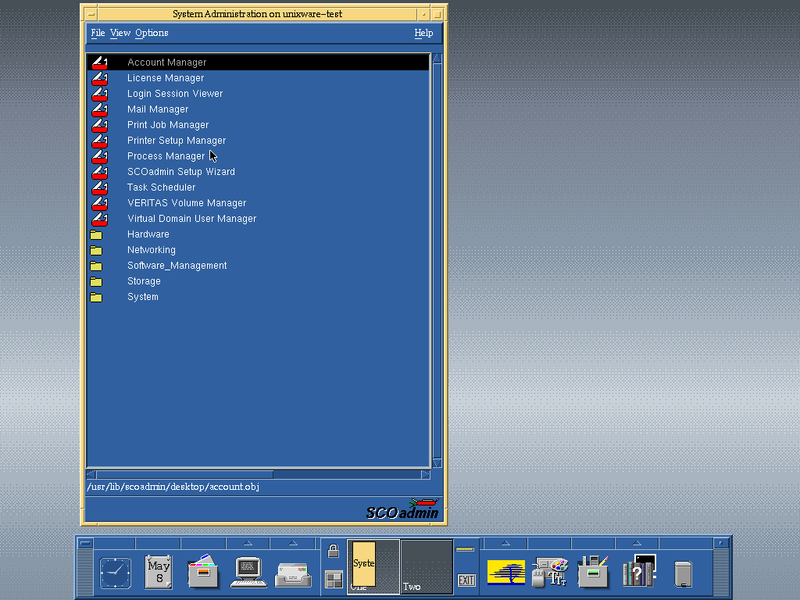Image resolution: width=800 pixels, height=600 pixels.
Task: Select the "SCOadmin Setup Wizard" row
Action: click(258, 172)
